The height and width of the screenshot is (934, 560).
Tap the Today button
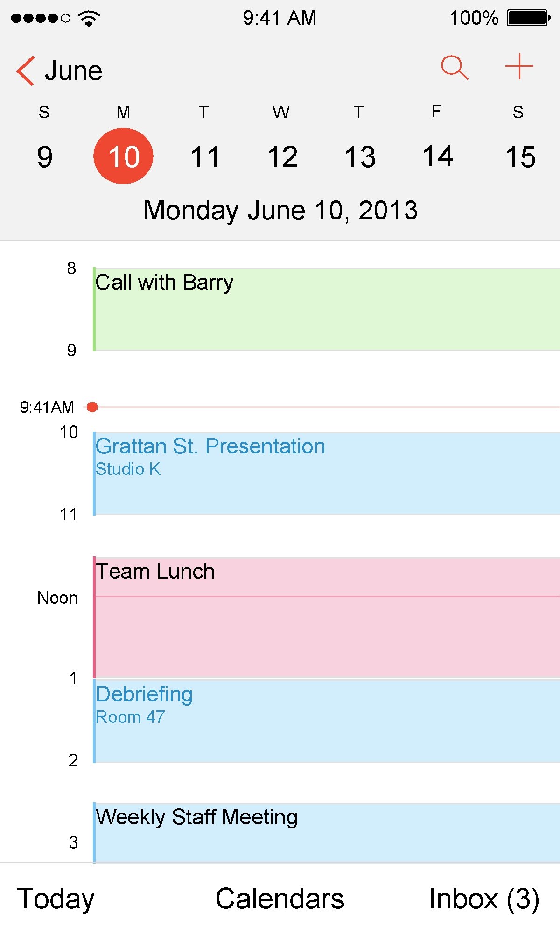point(56,899)
